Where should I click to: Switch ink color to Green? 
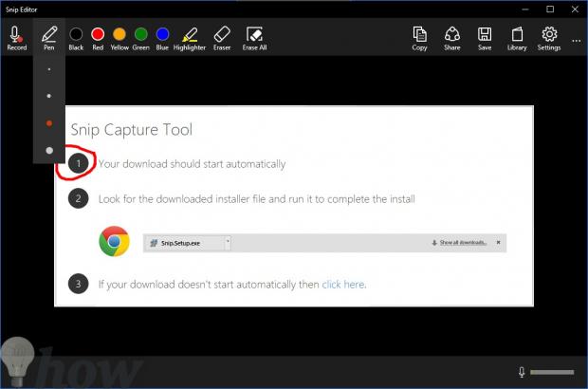coord(140,34)
